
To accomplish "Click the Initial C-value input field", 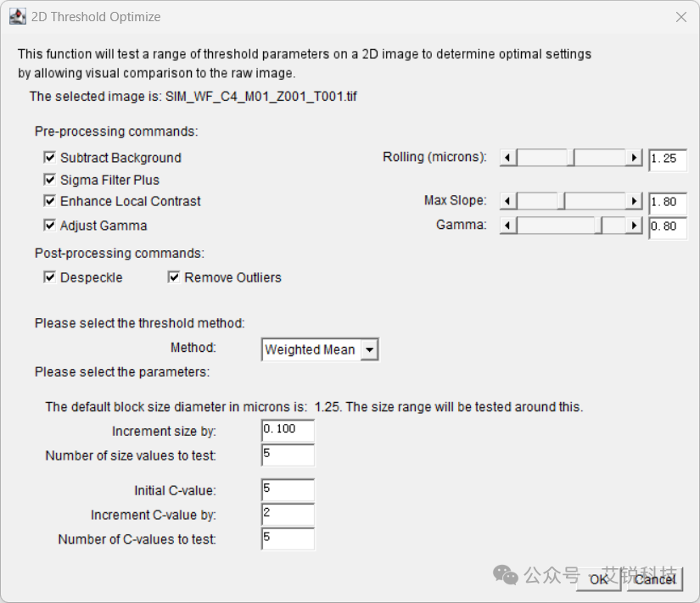I will [288, 490].
